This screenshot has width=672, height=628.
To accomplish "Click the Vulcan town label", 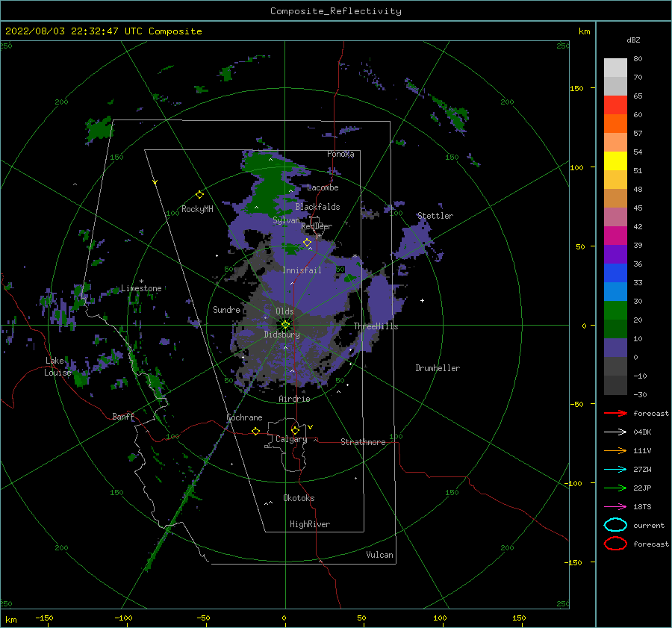I will 379,555.
